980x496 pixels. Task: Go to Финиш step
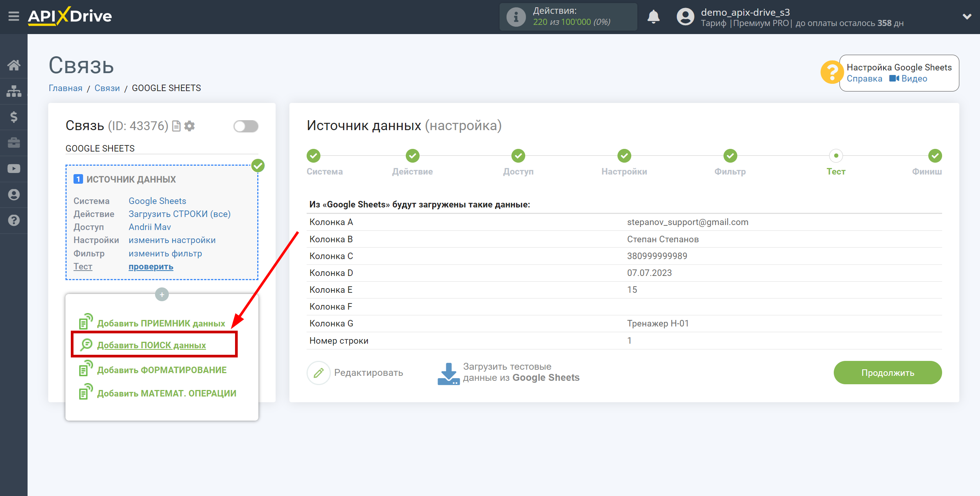(x=935, y=156)
